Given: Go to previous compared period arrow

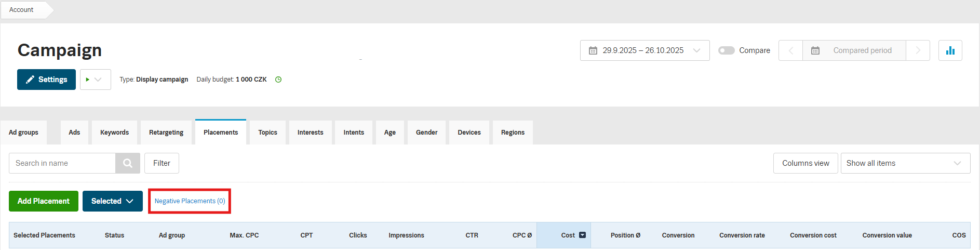Looking at the screenshot, I should point(790,50).
